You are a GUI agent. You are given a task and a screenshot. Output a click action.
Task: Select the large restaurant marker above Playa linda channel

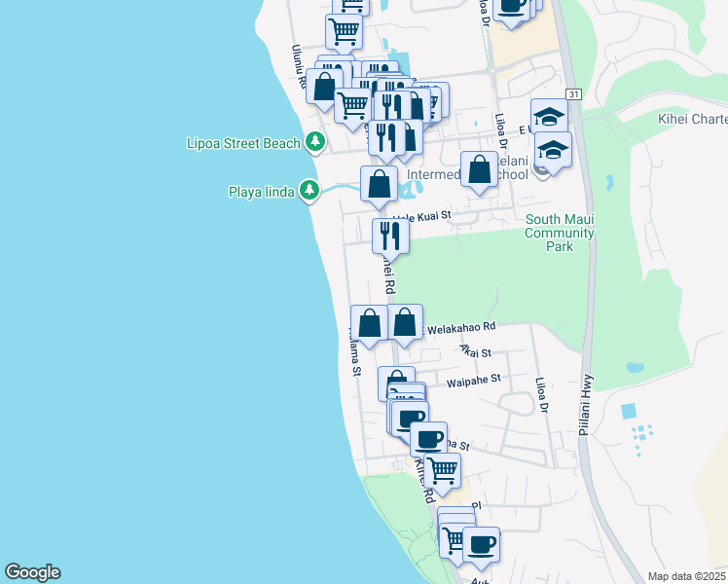[386, 138]
